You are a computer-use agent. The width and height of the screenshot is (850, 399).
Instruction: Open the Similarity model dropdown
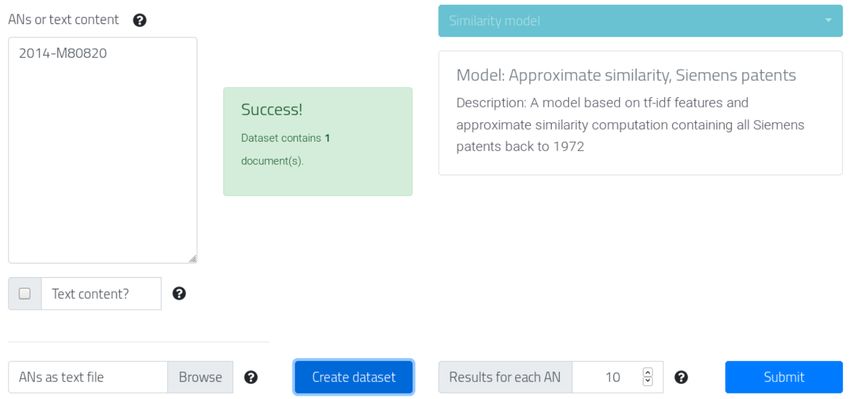[640, 21]
